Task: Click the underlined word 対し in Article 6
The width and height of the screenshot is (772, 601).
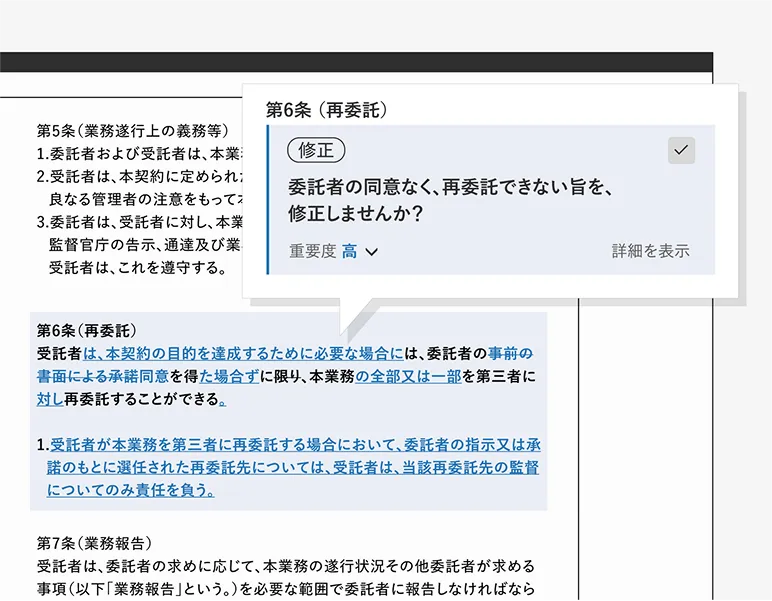Action: coord(50,400)
